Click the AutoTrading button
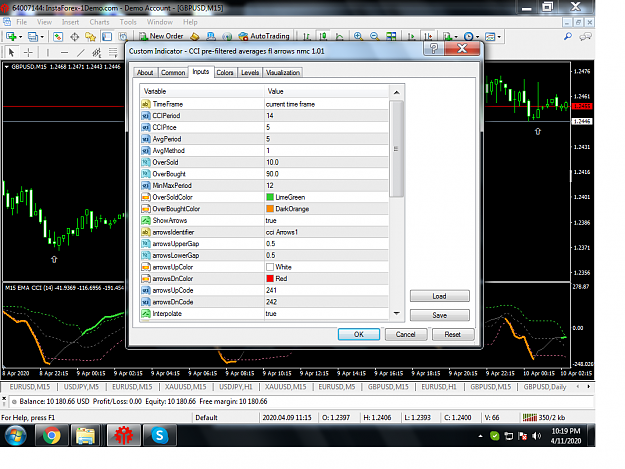Viewport: 625px width, 469px height. click(x=264, y=36)
